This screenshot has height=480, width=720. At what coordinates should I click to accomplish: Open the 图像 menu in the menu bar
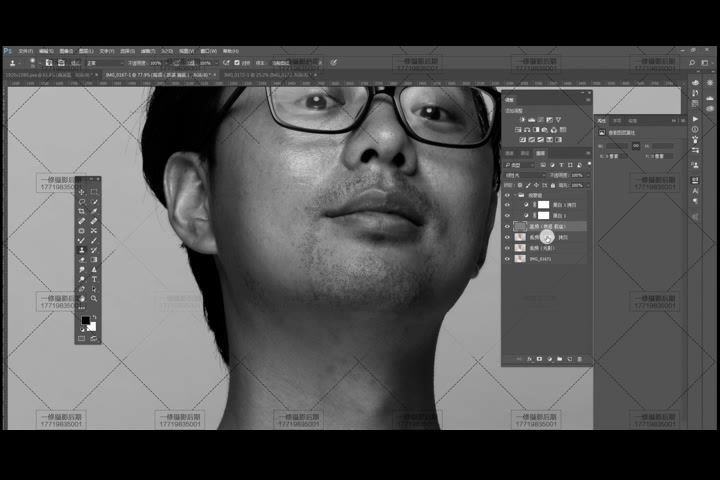66,51
